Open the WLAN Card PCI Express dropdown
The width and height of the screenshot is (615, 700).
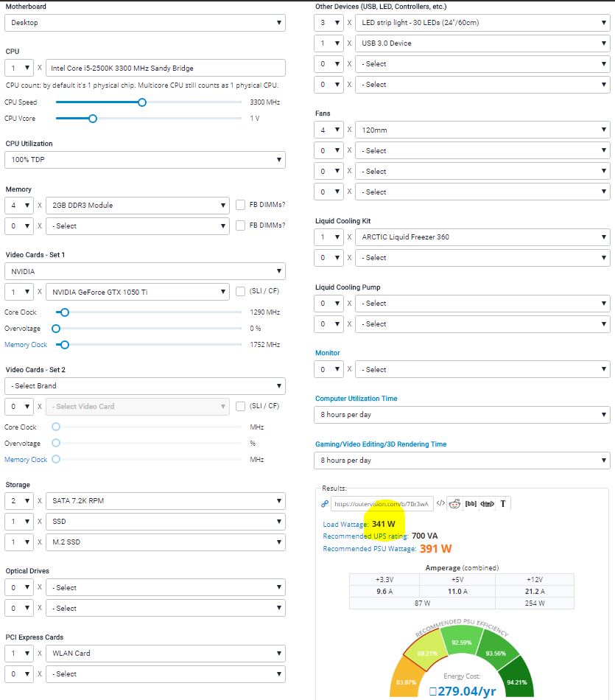[x=165, y=654]
